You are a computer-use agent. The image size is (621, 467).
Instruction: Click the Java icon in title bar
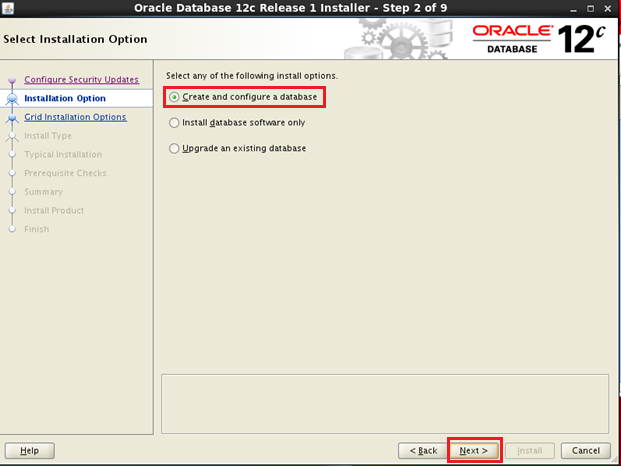8,8
